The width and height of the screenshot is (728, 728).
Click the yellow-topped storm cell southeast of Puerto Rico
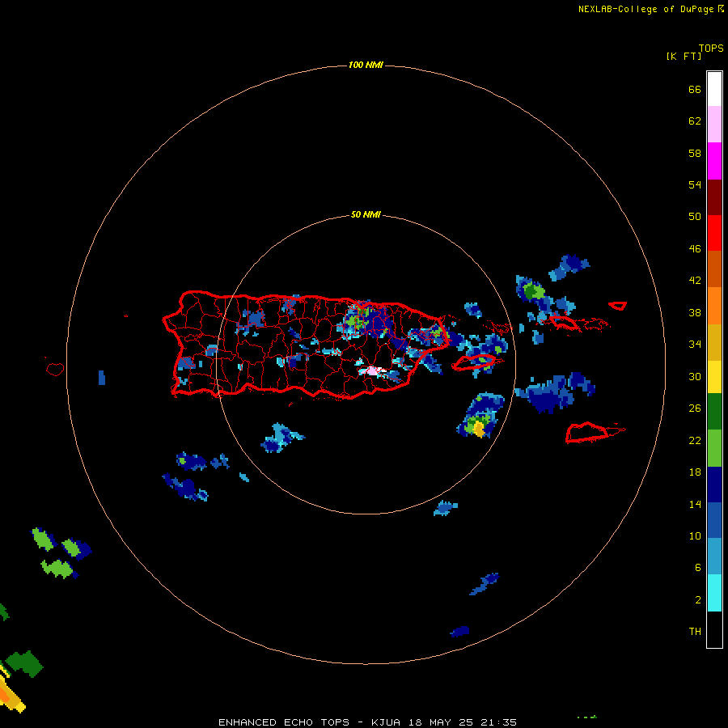click(x=479, y=429)
